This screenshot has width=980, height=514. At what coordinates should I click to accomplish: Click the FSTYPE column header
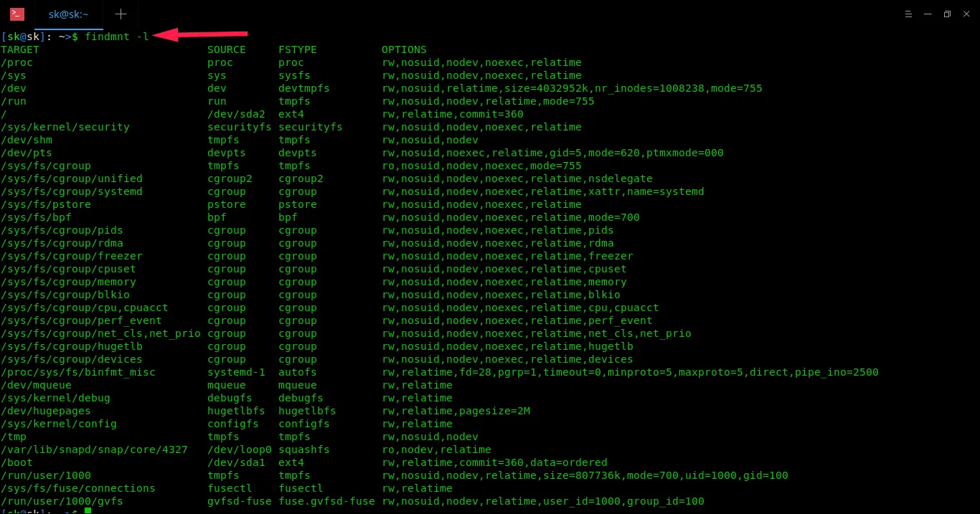(297, 49)
